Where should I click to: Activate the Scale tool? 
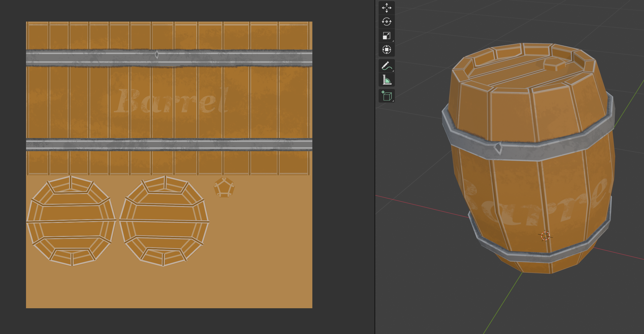coord(386,36)
